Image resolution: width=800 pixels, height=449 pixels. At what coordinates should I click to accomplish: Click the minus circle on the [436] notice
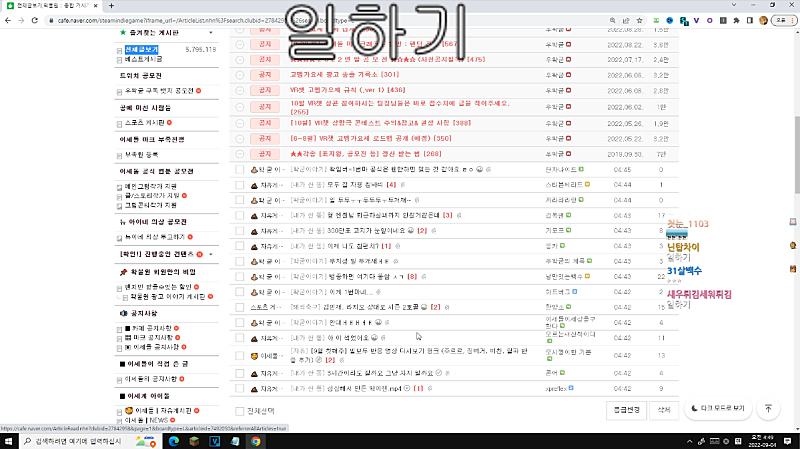click(240, 90)
